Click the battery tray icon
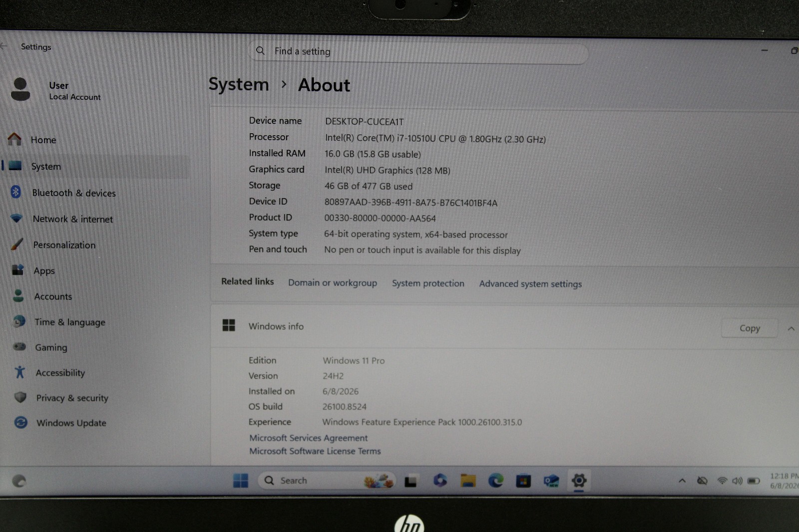The image size is (799, 532). click(754, 481)
